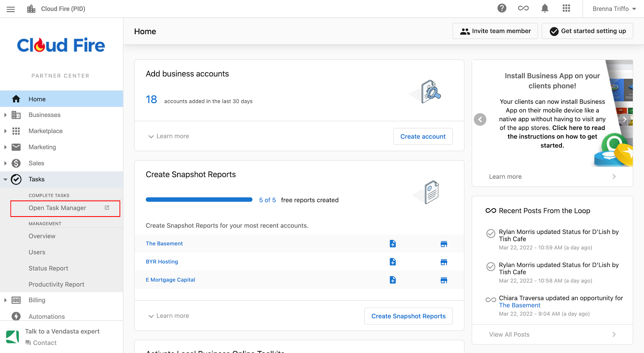644x353 pixels.
Task: Open Task Manager from the sidebar
Action: coord(65,208)
